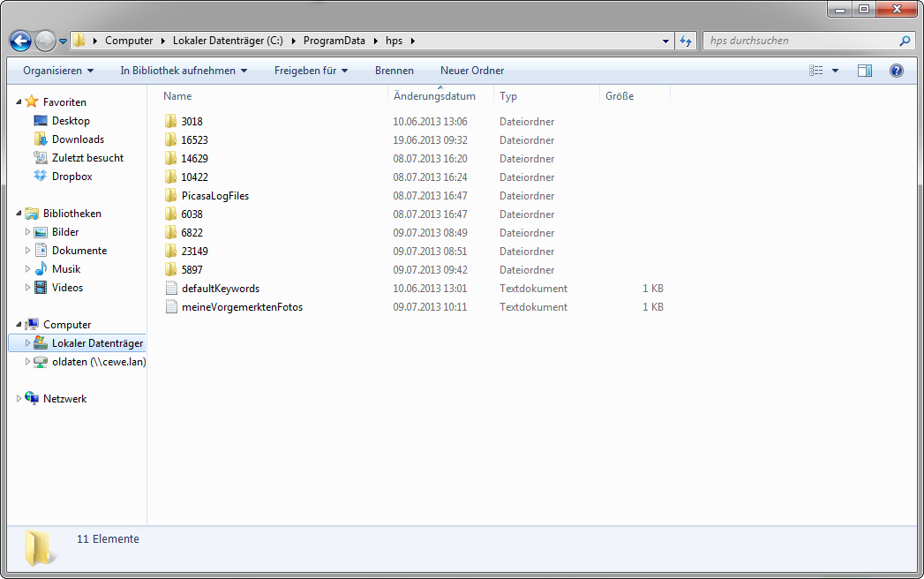
Task: Select the PicasaLogFiles folder icon
Action: click(171, 196)
